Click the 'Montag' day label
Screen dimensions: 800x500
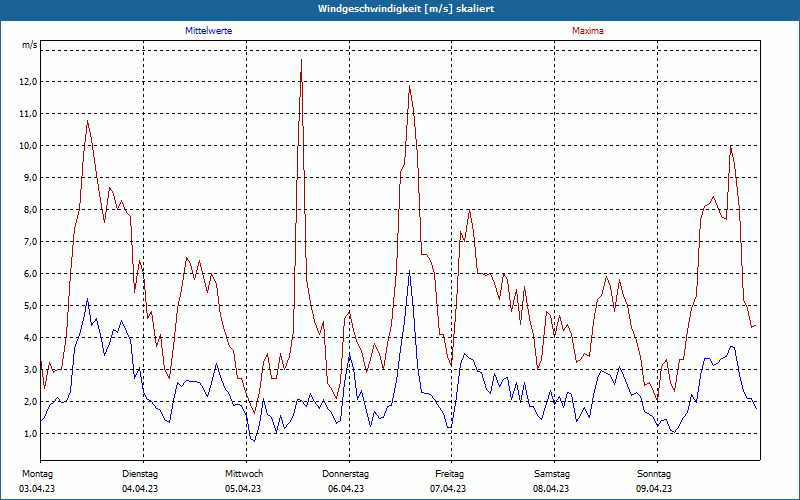37,474
